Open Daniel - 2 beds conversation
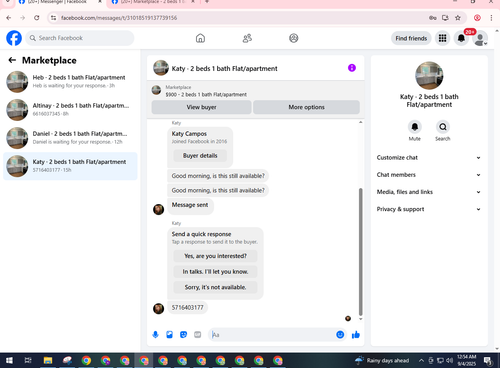The image size is (500, 368). click(70, 138)
